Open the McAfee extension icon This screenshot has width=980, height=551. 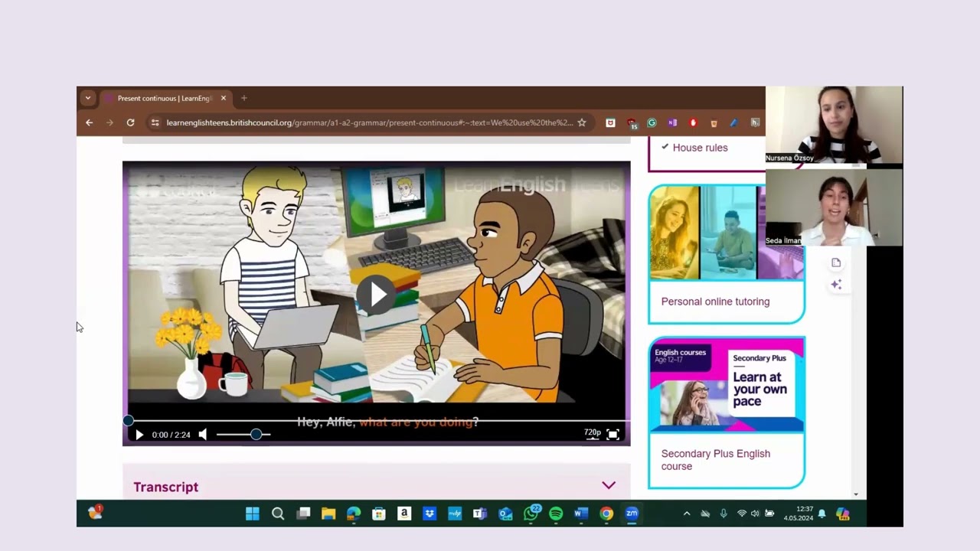[x=610, y=122]
